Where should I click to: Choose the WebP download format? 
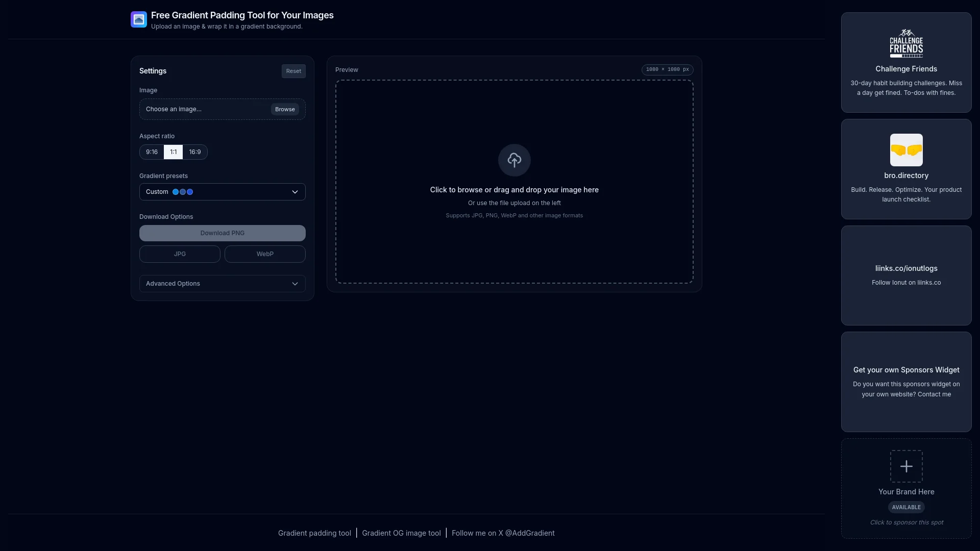(x=265, y=254)
